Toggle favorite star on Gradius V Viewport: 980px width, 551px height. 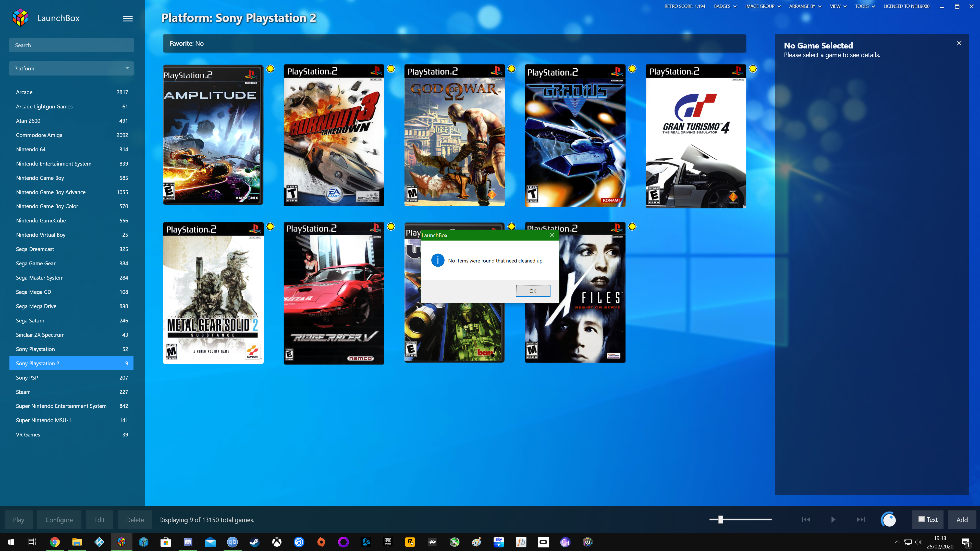[x=632, y=69]
